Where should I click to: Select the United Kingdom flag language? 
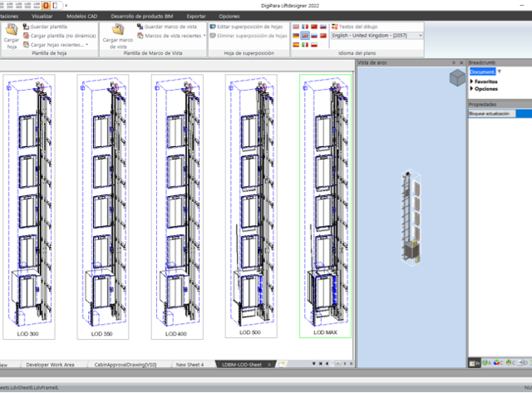tap(305, 36)
